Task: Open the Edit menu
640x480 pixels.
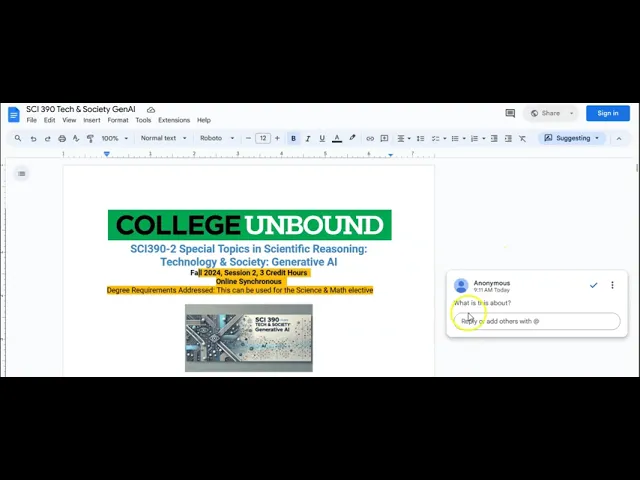Action: (x=49, y=120)
